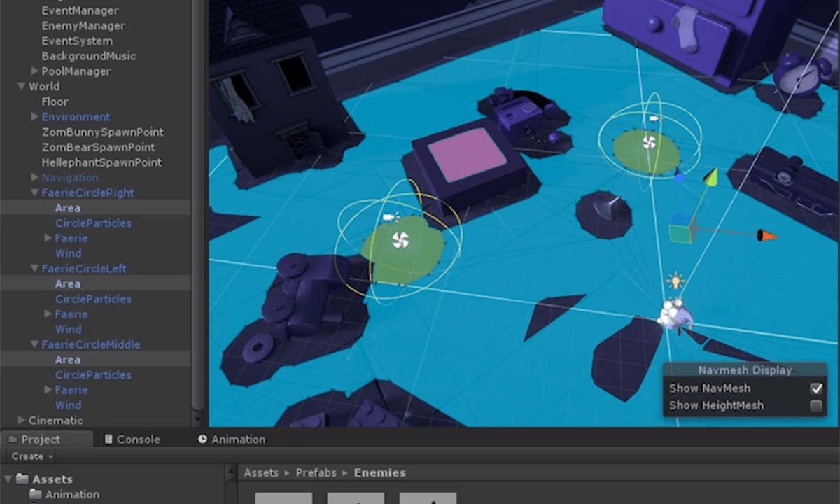This screenshot has width=840, height=504.
Task: Select ZomBearSpawnPoint in the hierarchy
Action: click(x=98, y=147)
